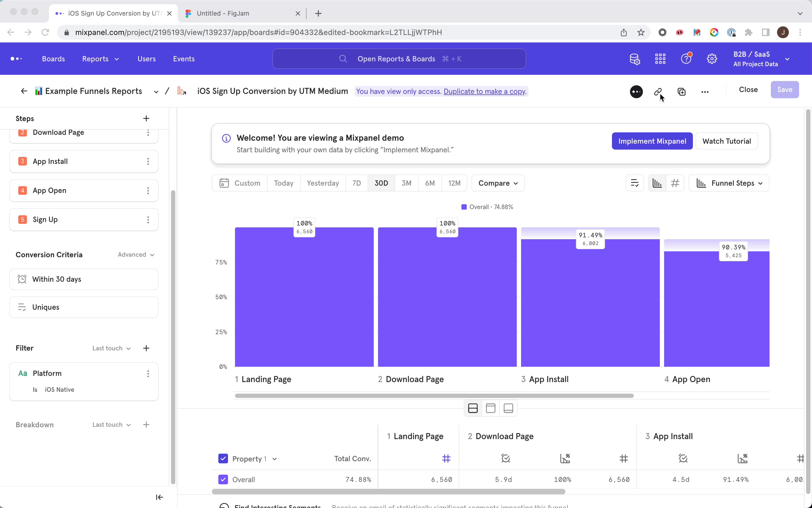Open the copy link icon in the header
Image resolution: width=812 pixels, height=508 pixels.
(658, 91)
